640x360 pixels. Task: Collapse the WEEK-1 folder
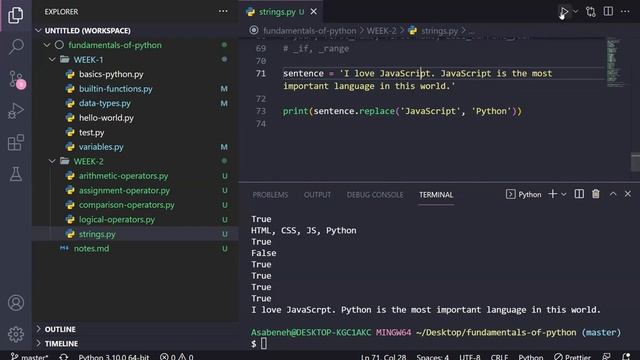(x=52, y=60)
